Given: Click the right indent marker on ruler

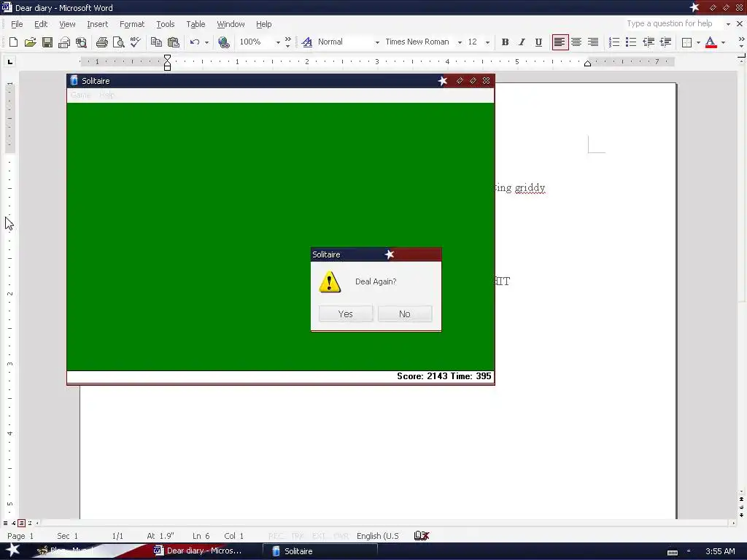Looking at the screenshot, I should coord(587,64).
